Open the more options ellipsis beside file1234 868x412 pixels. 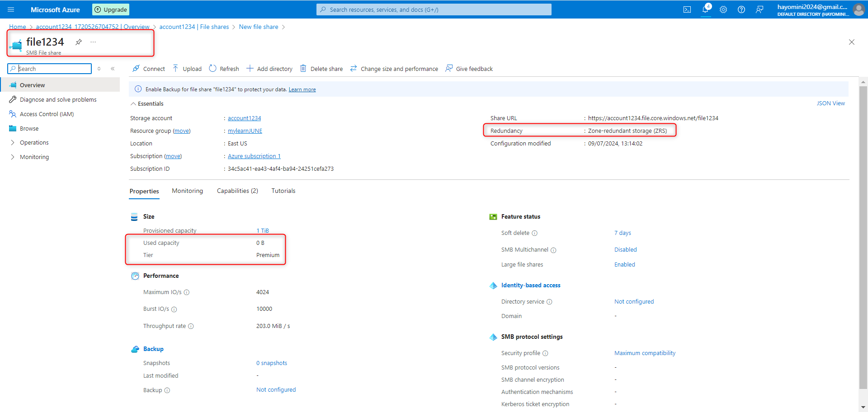click(93, 42)
